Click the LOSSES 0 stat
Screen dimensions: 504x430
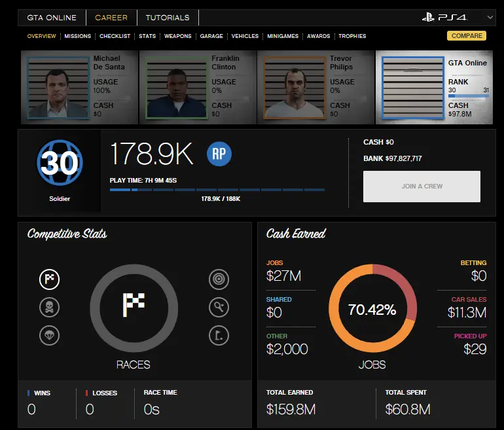pyautogui.click(x=101, y=403)
